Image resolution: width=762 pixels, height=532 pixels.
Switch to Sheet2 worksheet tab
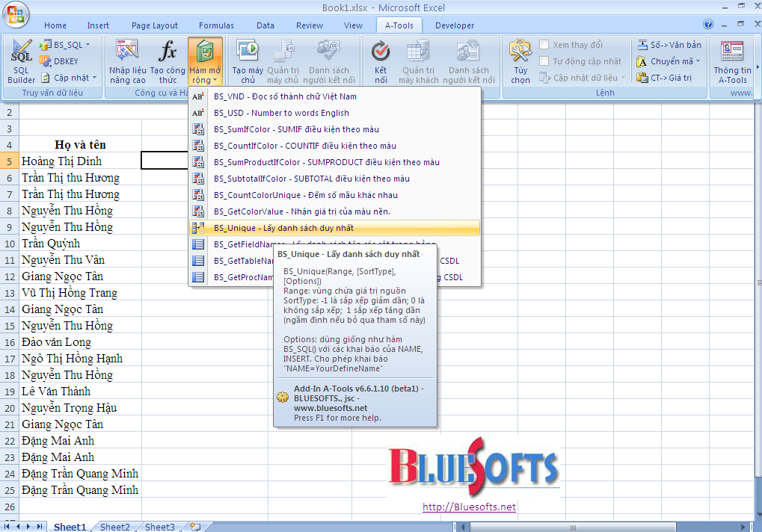tap(115, 527)
